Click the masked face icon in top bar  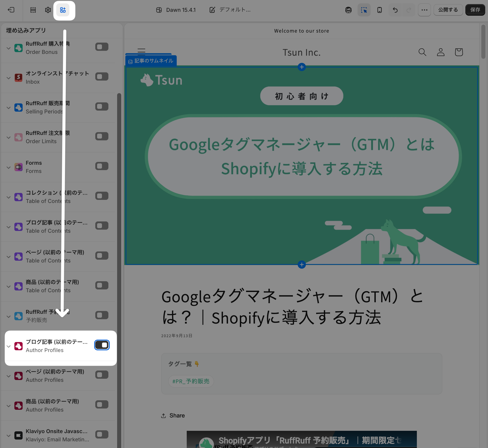349,10
